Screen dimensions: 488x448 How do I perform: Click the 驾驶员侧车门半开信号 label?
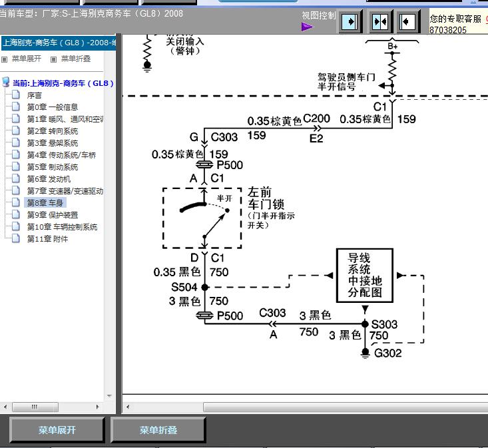[346, 81]
